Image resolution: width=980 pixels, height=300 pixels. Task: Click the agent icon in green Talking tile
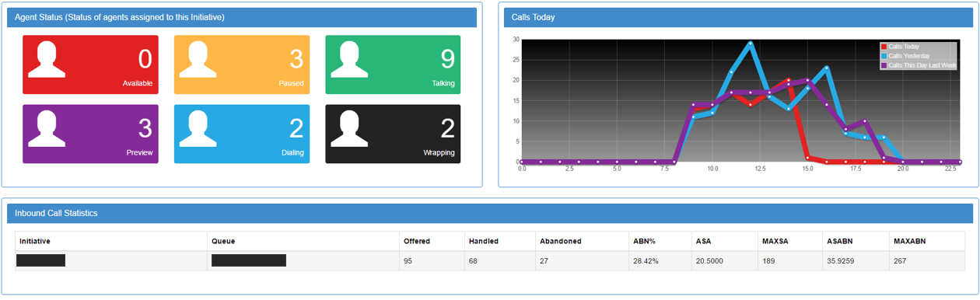pos(349,59)
